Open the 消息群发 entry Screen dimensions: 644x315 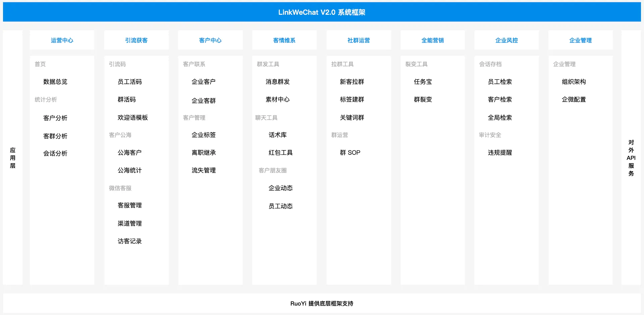click(278, 82)
